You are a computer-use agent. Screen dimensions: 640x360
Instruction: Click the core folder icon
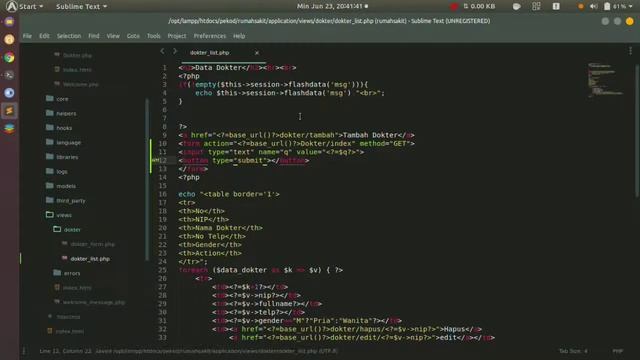(x=50, y=98)
